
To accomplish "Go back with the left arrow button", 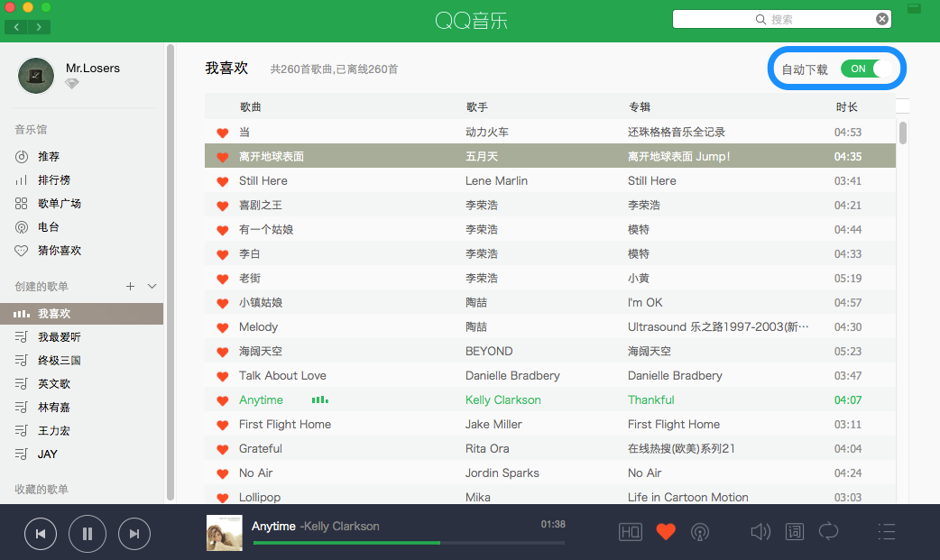I will pos(16,27).
